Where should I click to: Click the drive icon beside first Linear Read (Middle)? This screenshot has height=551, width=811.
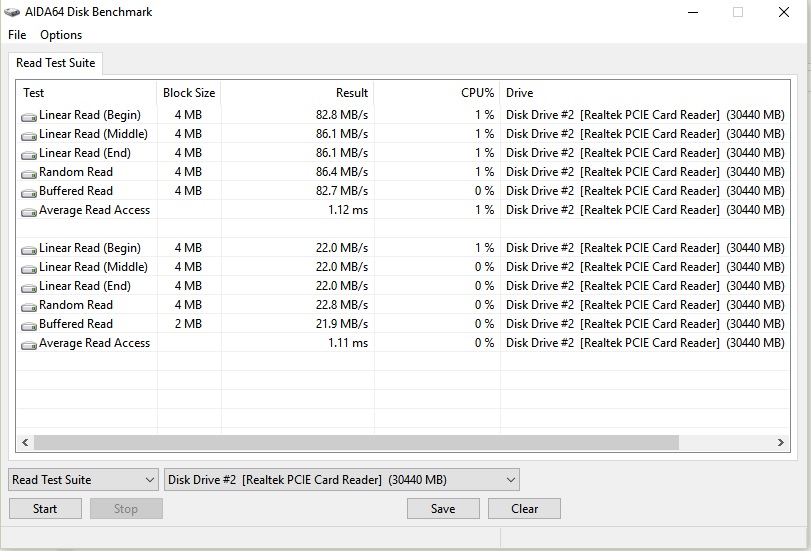click(x=29, y=135)
